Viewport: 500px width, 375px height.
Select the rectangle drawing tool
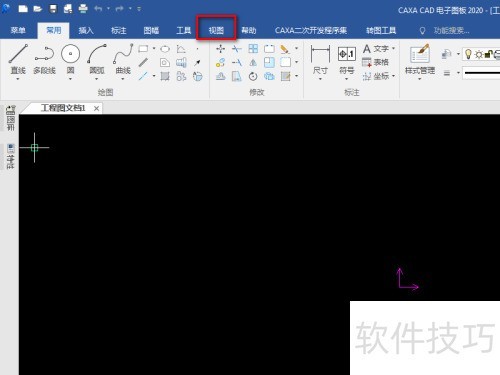tap(143, 49)
